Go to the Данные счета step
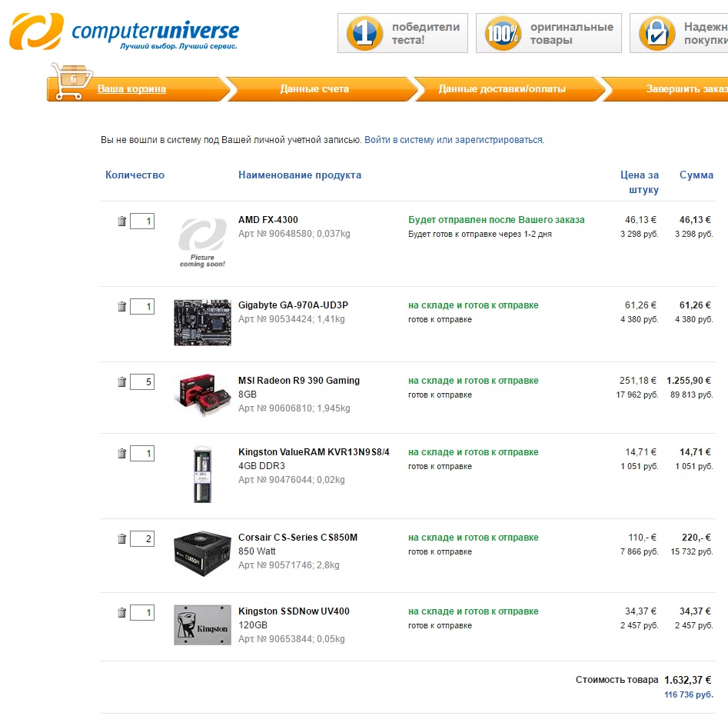This screenshot has width=728, height=716. pyautogui.click(x=314, y=88)
